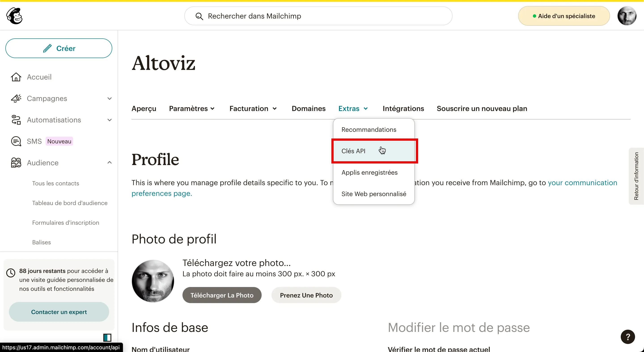644x352 pixels.
Task: Click the Accueil home icon
Action: (16, 77)
